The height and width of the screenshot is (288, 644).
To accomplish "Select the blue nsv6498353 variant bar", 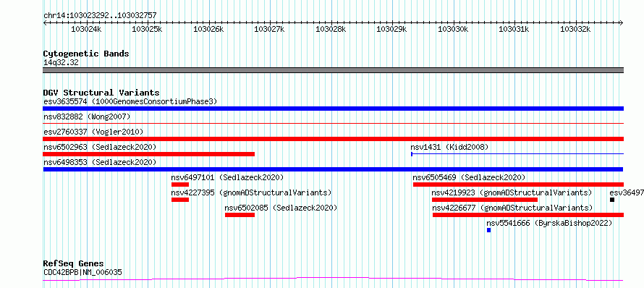I will point(333,169).
